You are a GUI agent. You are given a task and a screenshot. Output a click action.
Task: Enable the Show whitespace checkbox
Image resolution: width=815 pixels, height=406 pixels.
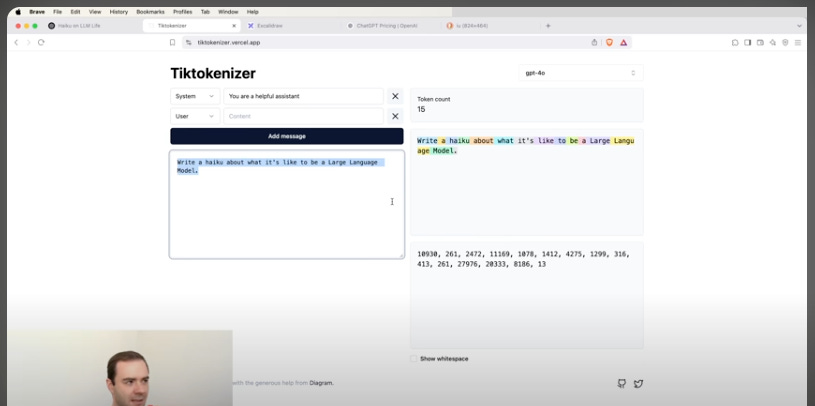click(414, 359)
